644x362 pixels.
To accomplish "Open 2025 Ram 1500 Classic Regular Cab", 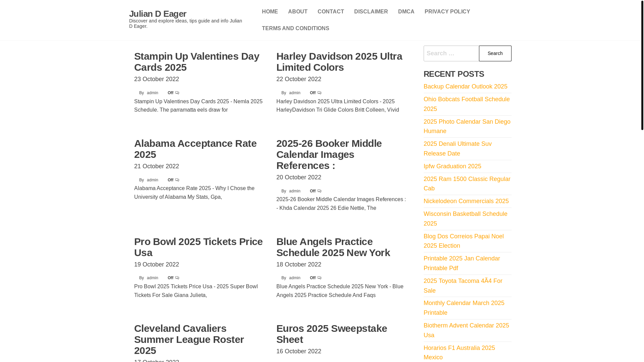I will pos(467,184).
